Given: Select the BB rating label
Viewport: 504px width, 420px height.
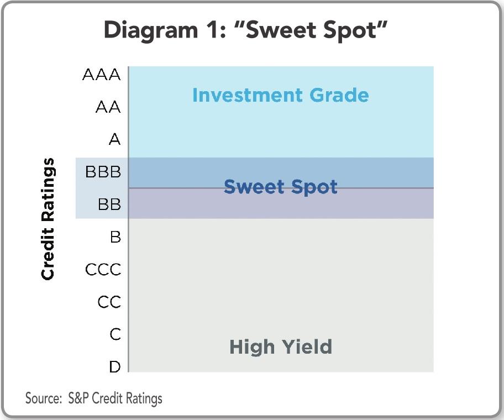Looking at the screenshot, I should pyautogui.click(x=109, y=204).
